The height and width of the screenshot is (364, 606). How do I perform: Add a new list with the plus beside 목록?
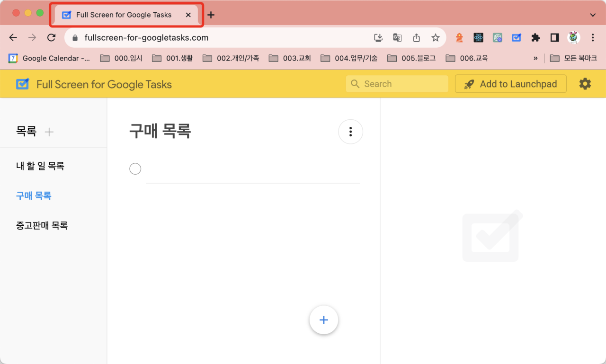(x=49, y=132)
